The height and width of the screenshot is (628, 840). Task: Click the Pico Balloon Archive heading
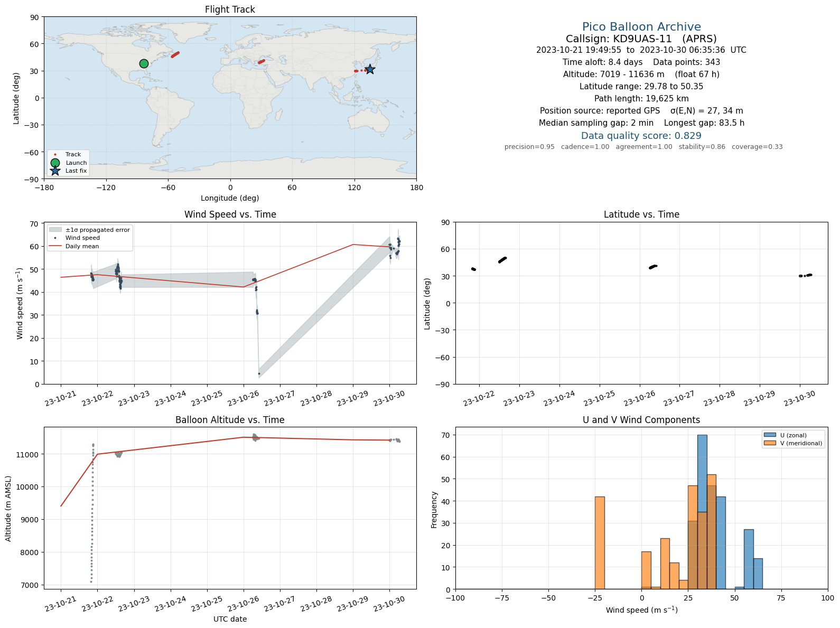641,26
